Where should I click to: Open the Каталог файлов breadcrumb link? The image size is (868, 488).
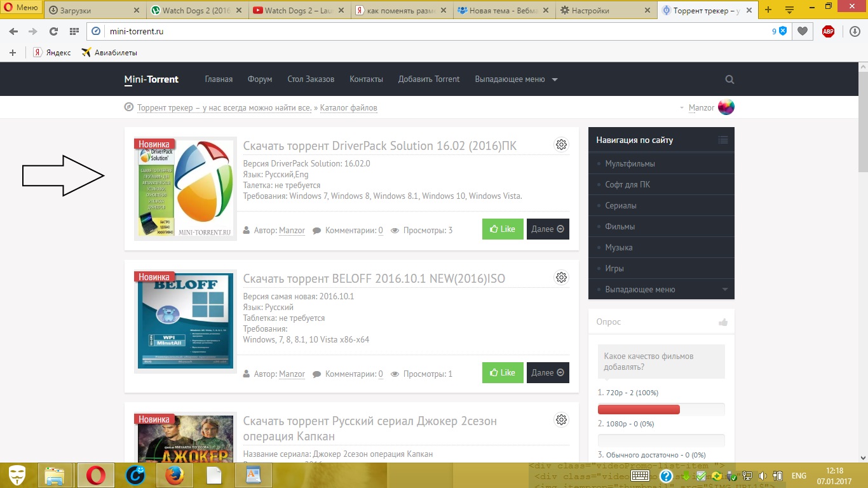(x=349, y=108)
